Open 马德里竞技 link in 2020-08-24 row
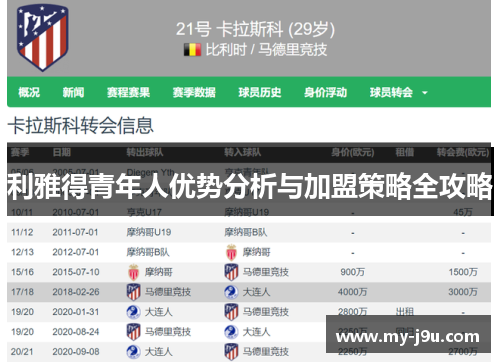Viewport: 500px width, 362px height. click(x=168, y=332)
